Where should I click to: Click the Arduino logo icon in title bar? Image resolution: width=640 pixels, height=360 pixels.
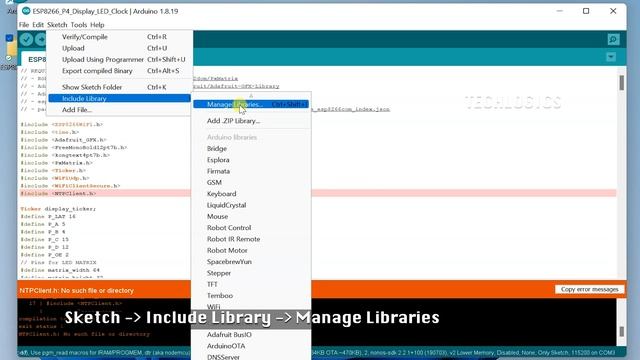26,11
